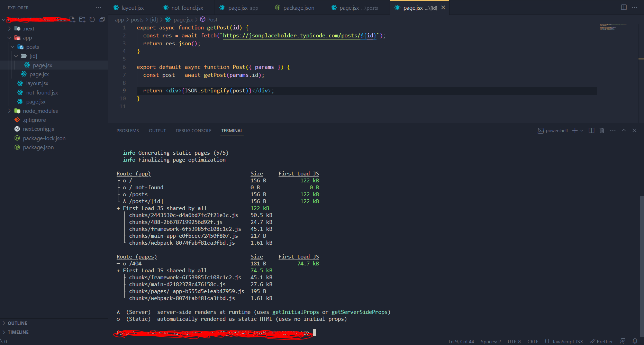Refresh the Explorer file list
Image resolution: width=644 pixels, height=345 pixels.
coord(92,20)
